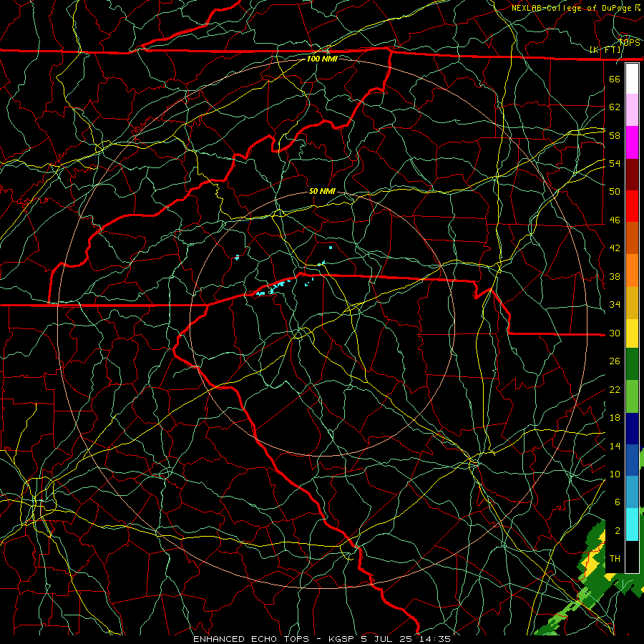Click the "KGSP" radar site identifier

(x=343, y=639)
